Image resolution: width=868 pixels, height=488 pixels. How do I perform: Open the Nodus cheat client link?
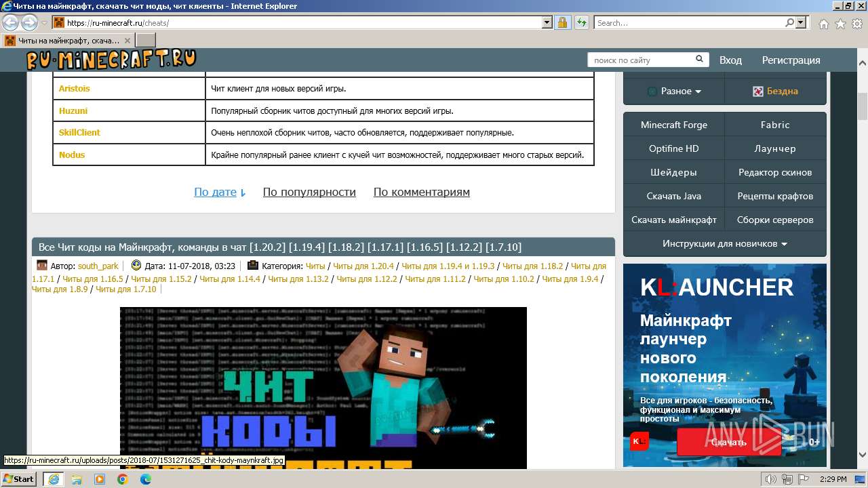72,155
